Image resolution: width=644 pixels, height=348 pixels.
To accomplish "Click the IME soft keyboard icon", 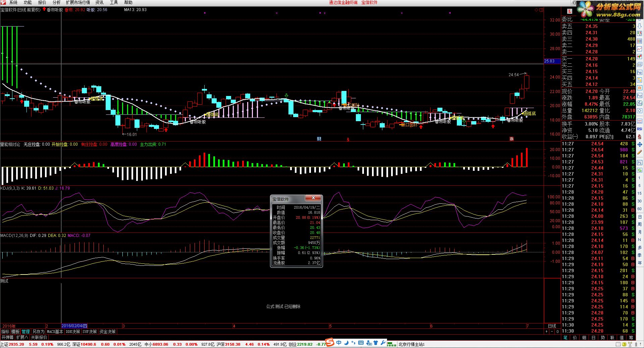I will tap(361, 343).
